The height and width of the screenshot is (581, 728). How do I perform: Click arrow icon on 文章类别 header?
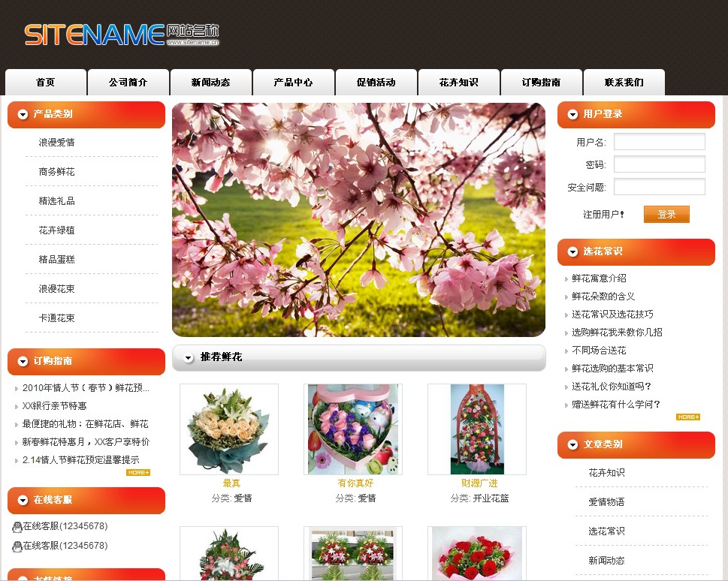point(572,445)
